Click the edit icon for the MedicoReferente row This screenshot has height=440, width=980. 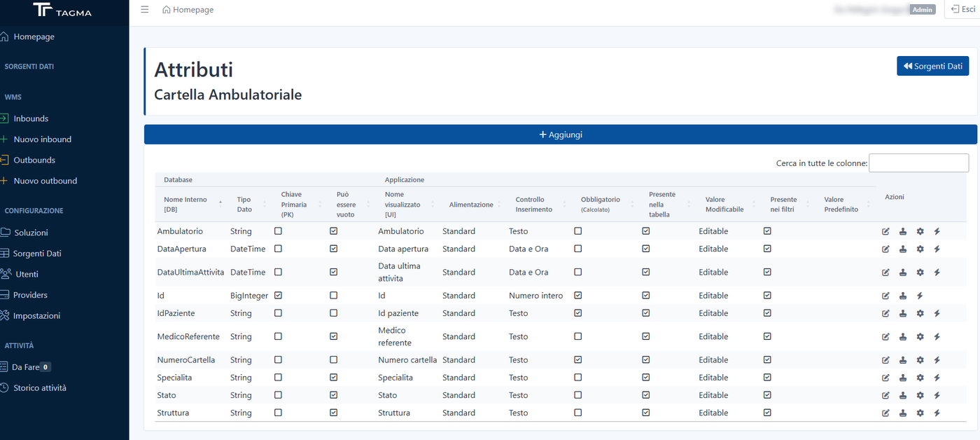[885, 337]
